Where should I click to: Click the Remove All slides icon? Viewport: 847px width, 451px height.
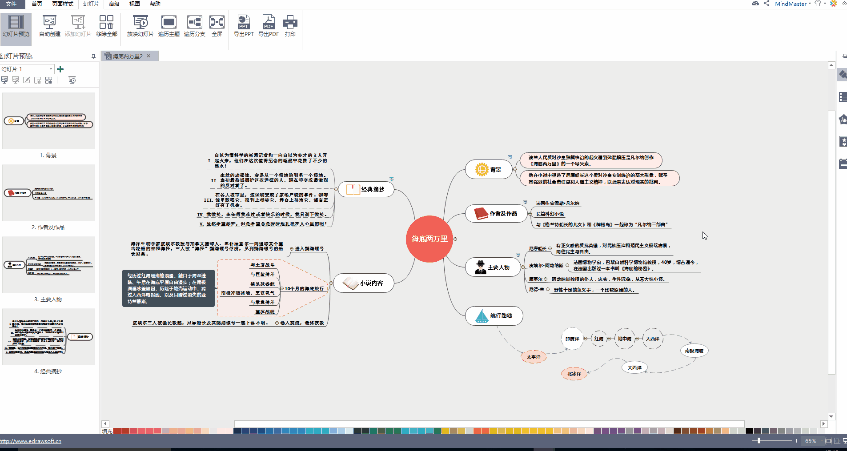click(x=106, y=26)
